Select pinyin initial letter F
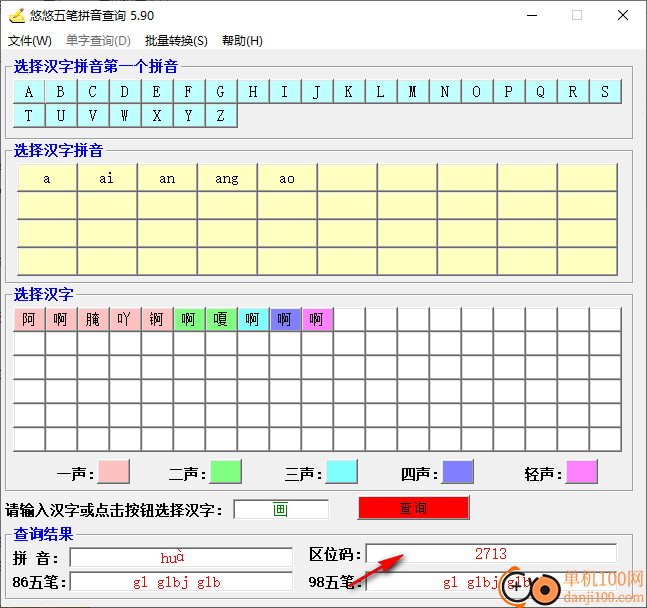This screenshot has width=647, height=608. click(189, 91)
